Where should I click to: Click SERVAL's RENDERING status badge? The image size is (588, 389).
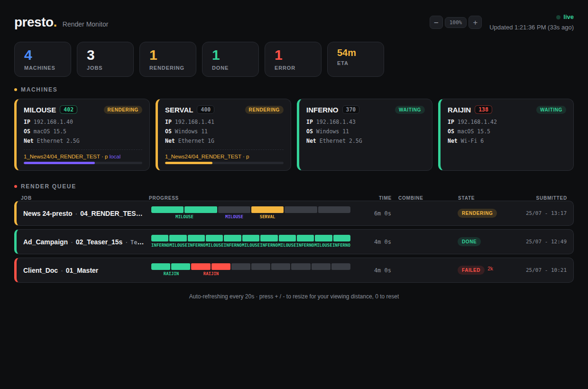pos(264,110)
